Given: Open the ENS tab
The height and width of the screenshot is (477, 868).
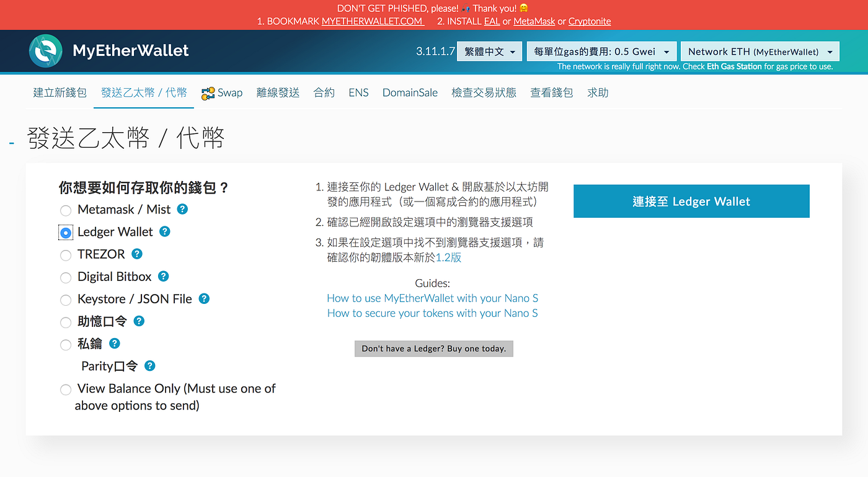Looking at the screenshot, I should 358,92.
